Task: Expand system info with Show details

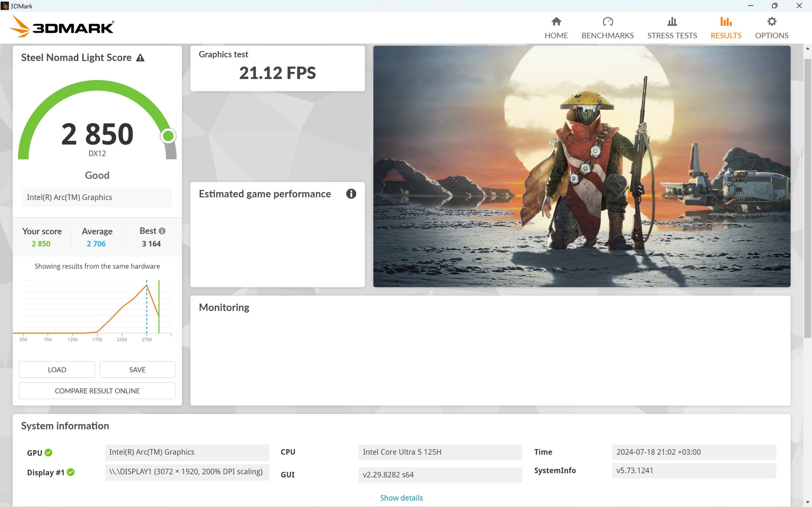Action: click(401, 498)
